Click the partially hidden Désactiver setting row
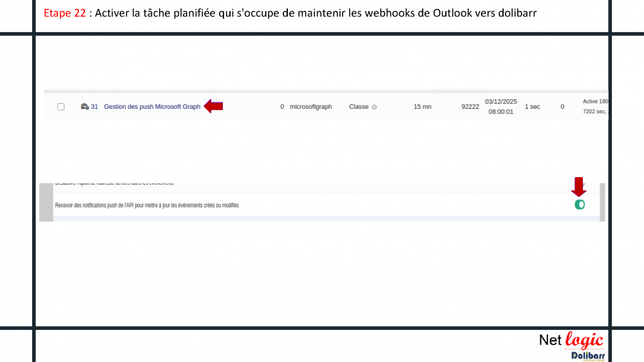644x362 pixels. click(114, 184)
